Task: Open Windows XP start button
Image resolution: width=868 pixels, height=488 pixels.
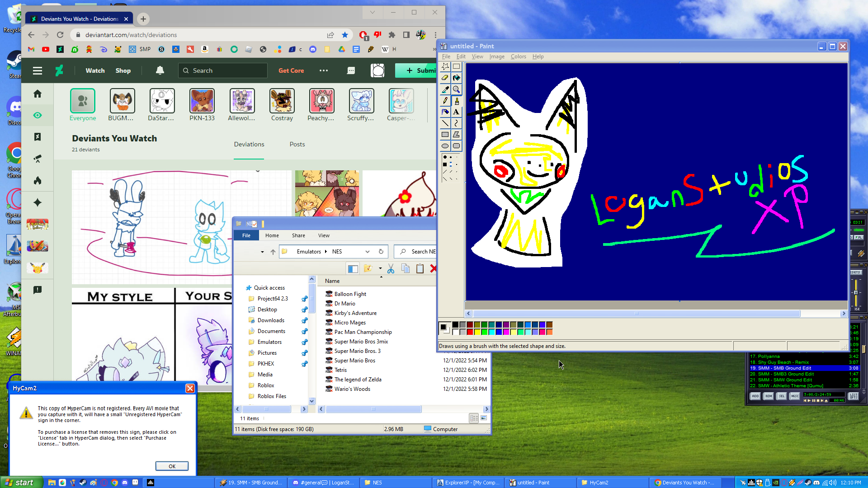Action: [x=21, y=483]
